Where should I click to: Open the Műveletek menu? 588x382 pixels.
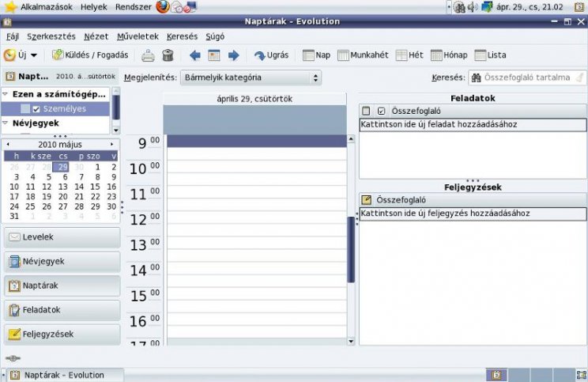tap(138, 36)
